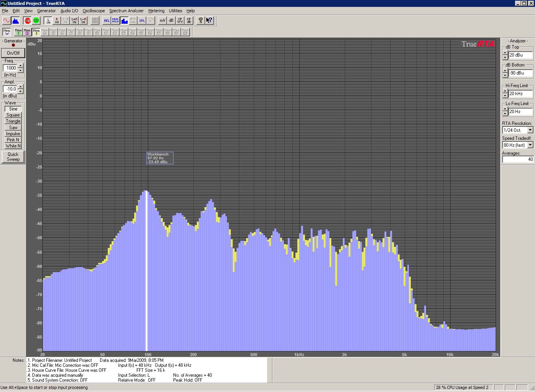The width and height of the screenshot is (535, 392).
Task: Click the dB units icon
Action: (171, 21)
